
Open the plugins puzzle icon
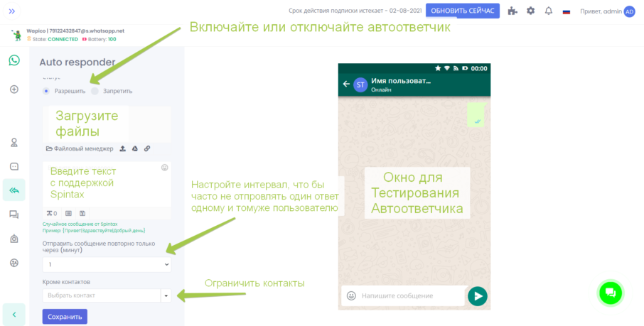[512, 11]
